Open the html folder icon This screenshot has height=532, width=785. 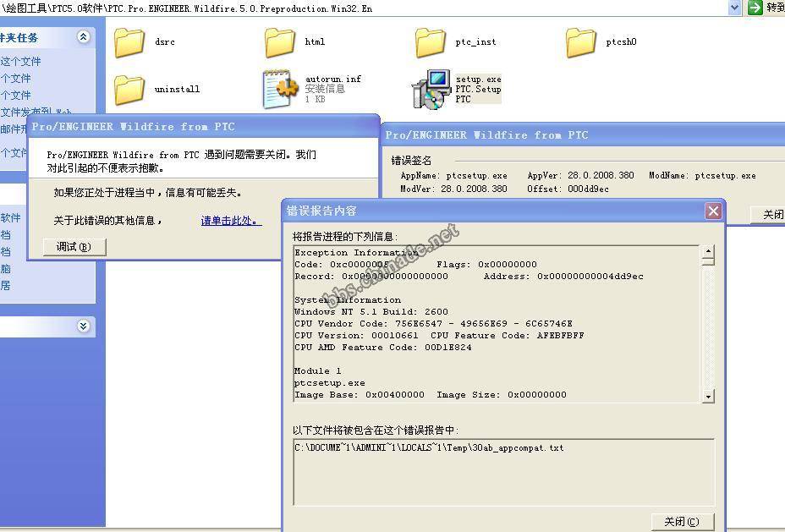[x=280, y=42]
